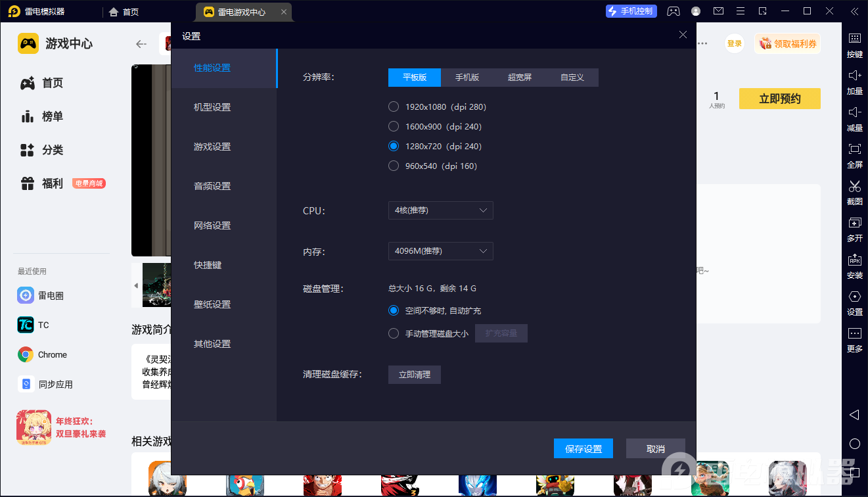Click 立即预约 in the game center
This screenshot has width=868, height=497.
coord(780,99)
